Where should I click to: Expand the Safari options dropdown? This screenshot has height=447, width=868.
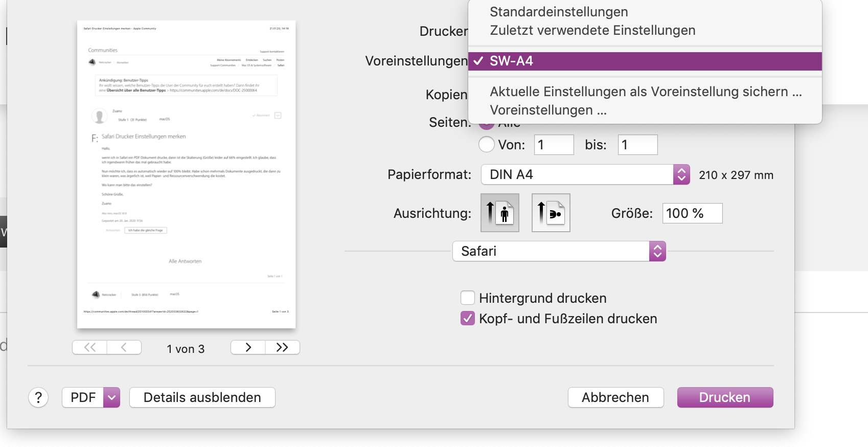coord(559,251)
